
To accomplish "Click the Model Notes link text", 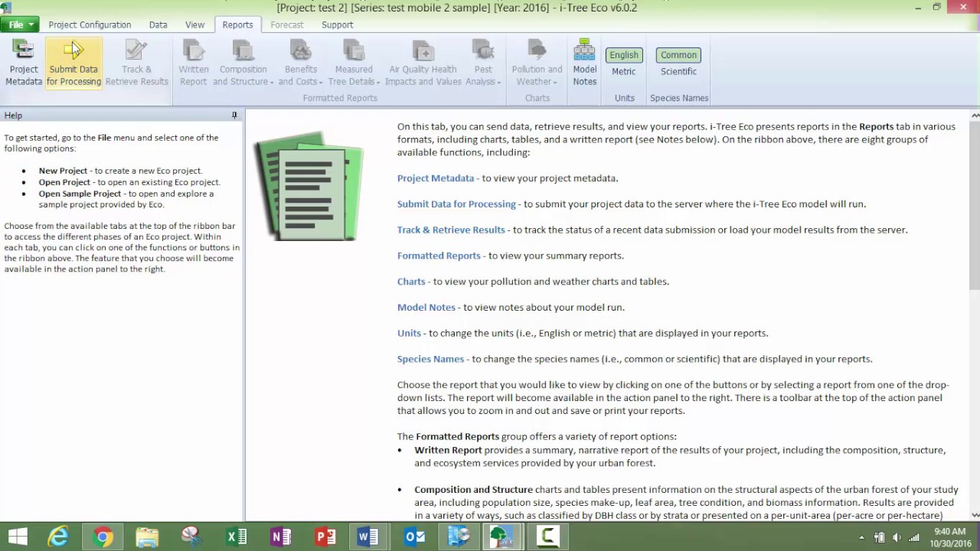I will click(426, 307).
